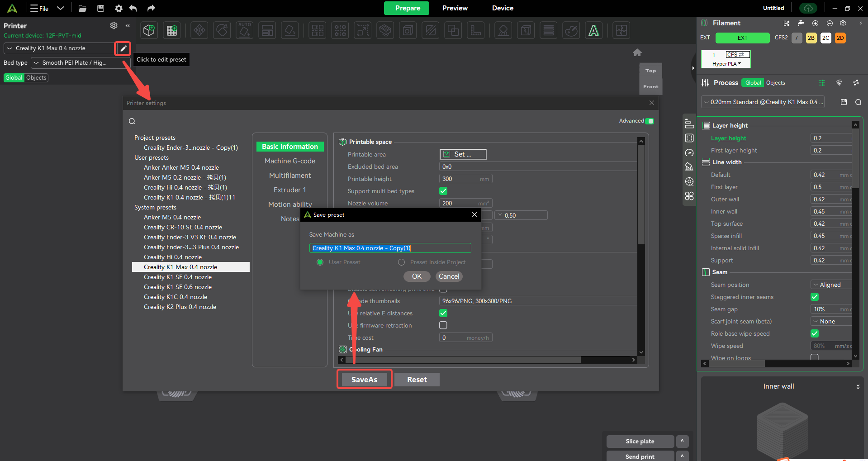Image resolution: width=868 pixels, height=461 pixels.
Task: Click the Add model cube icon
Action: point(149,30)
